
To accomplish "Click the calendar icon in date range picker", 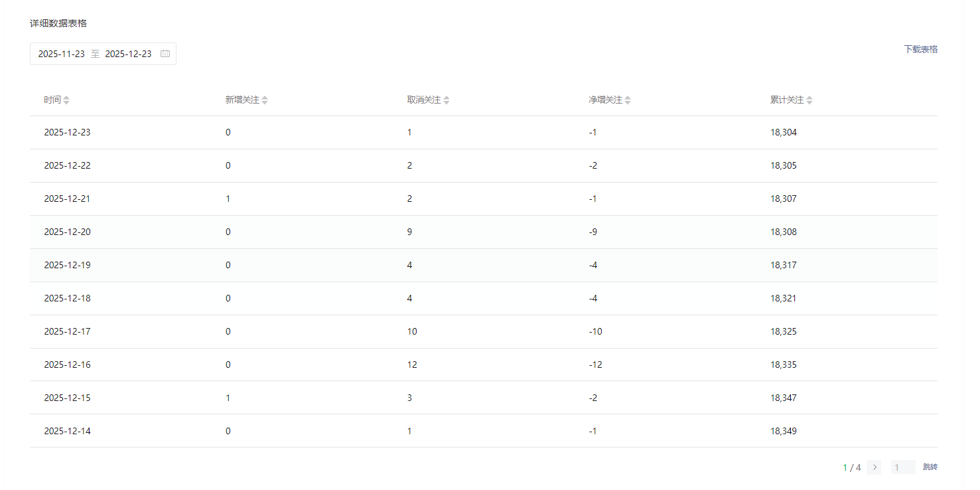I will (x=165, y=54).
